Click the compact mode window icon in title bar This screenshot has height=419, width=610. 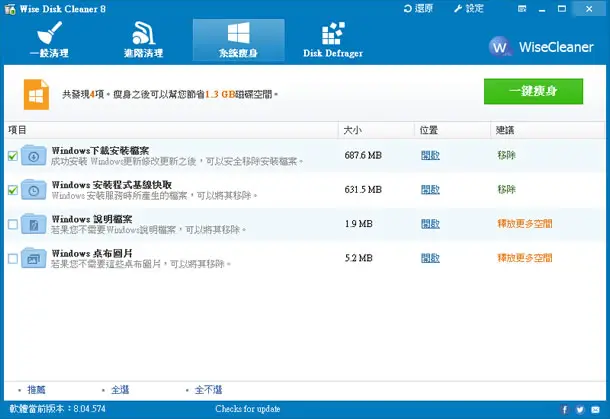[x=522, y=9]
